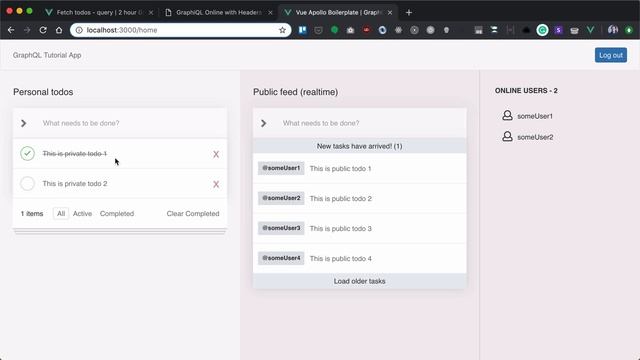This screenshot has width=640, height=360.
Task: Click the chevron in Personal todos input
Action: [x=24, y=123]
